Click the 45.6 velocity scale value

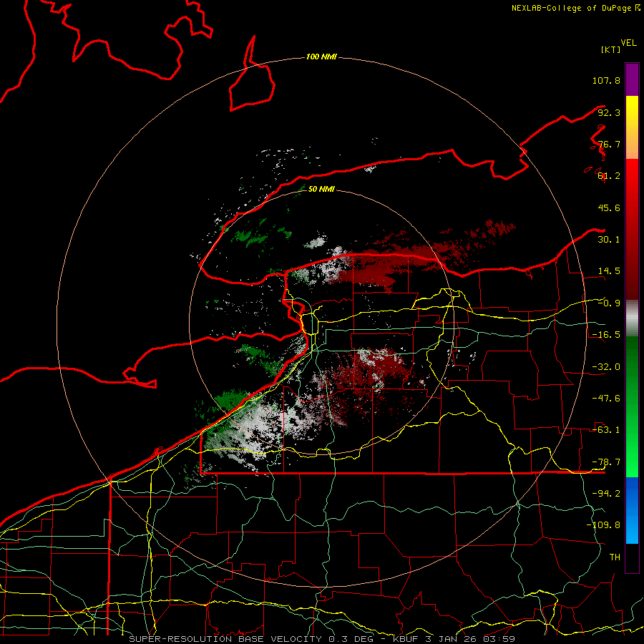pyautogui.click(x=609, y=208)
